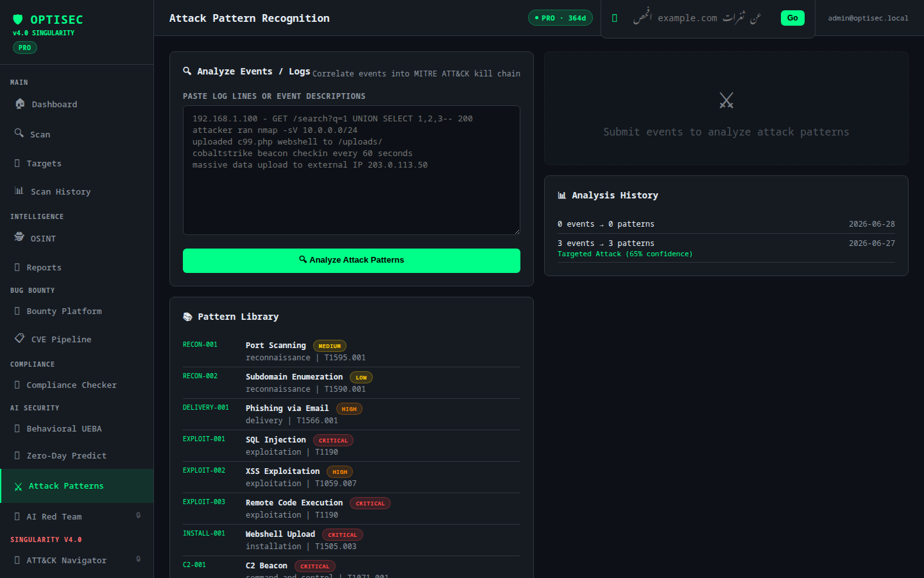The image size is (924, 578).
Task: Select DELIVERY-001 Phishing via Email row
Action: 352,414
